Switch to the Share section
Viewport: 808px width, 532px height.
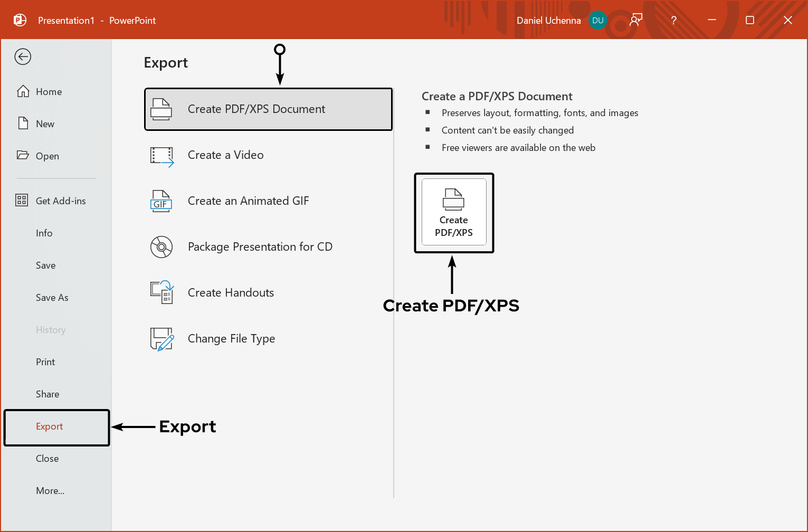click(47, 394)
